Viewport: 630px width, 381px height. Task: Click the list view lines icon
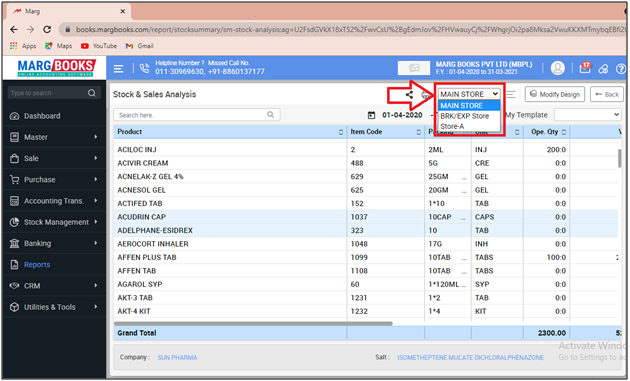511,94
